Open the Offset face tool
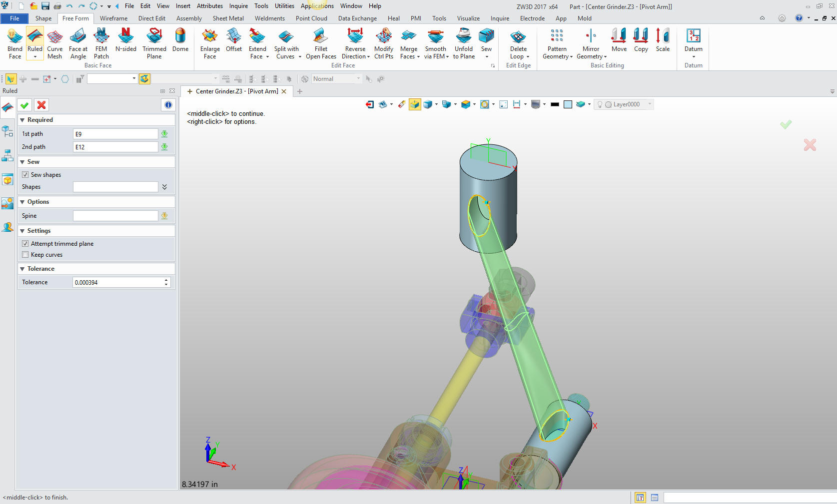The image size is (837, 504). [234, 40]
